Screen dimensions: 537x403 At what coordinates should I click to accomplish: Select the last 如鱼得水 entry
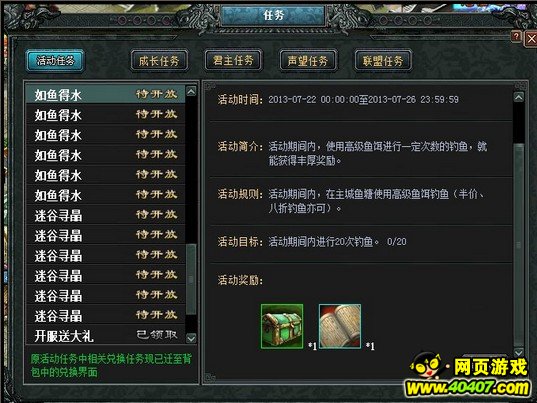[x=106, y=195]
